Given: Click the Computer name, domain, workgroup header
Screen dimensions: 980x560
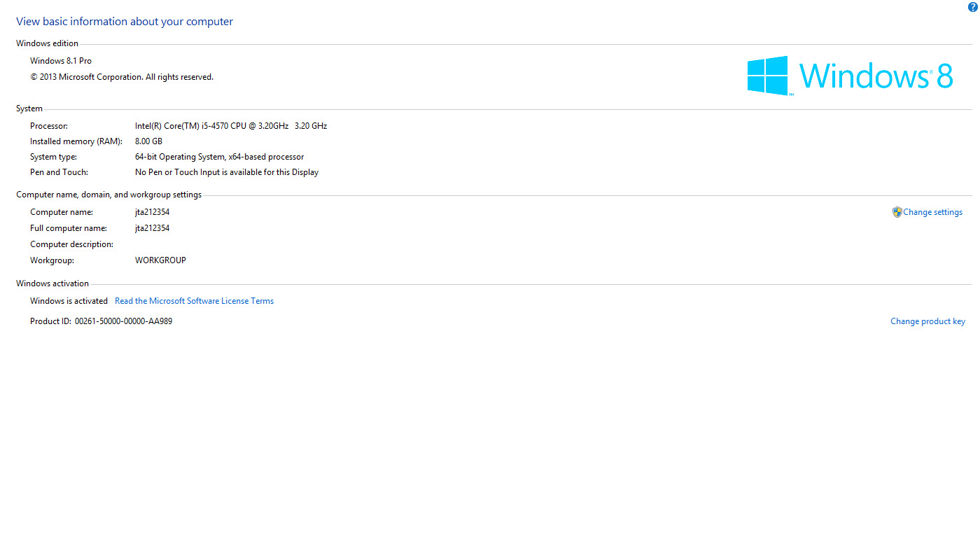Looking at the screenshot, I should (108, 195).
